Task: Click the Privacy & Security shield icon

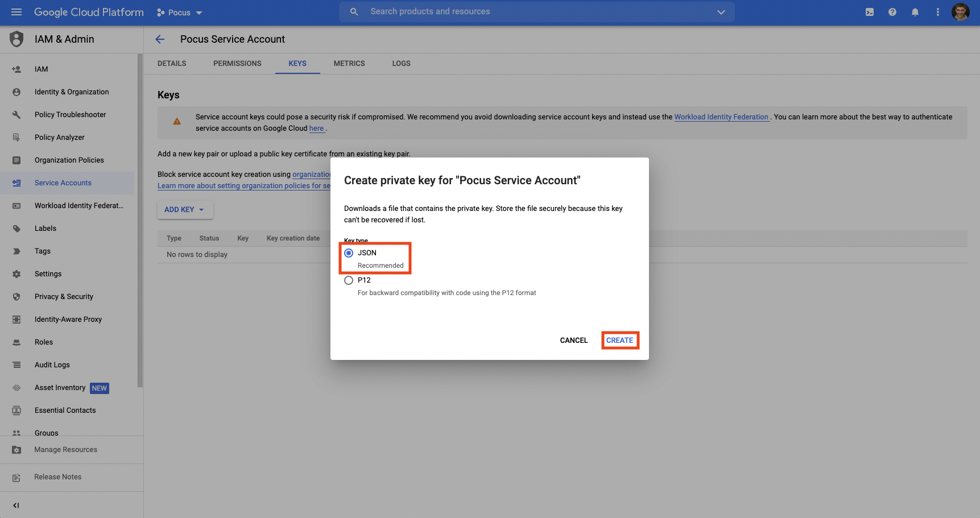Action: (x=16, y=297)
